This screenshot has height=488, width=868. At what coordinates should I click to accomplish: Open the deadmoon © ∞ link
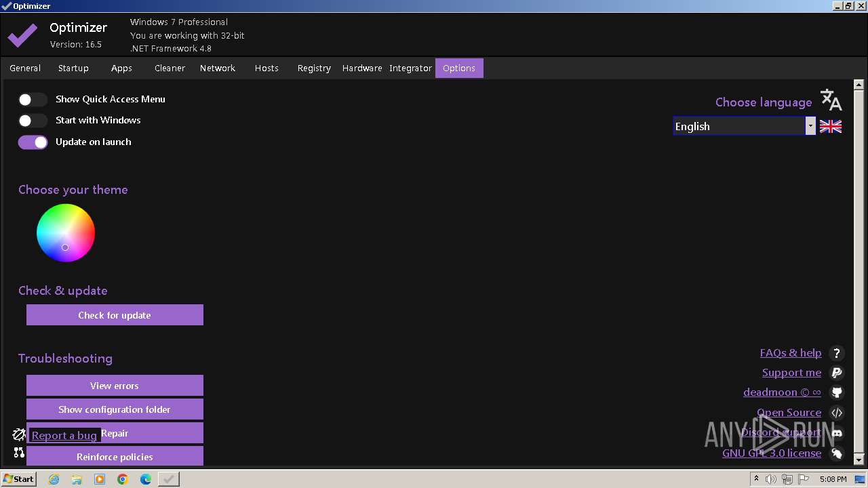tap(782, 392)
